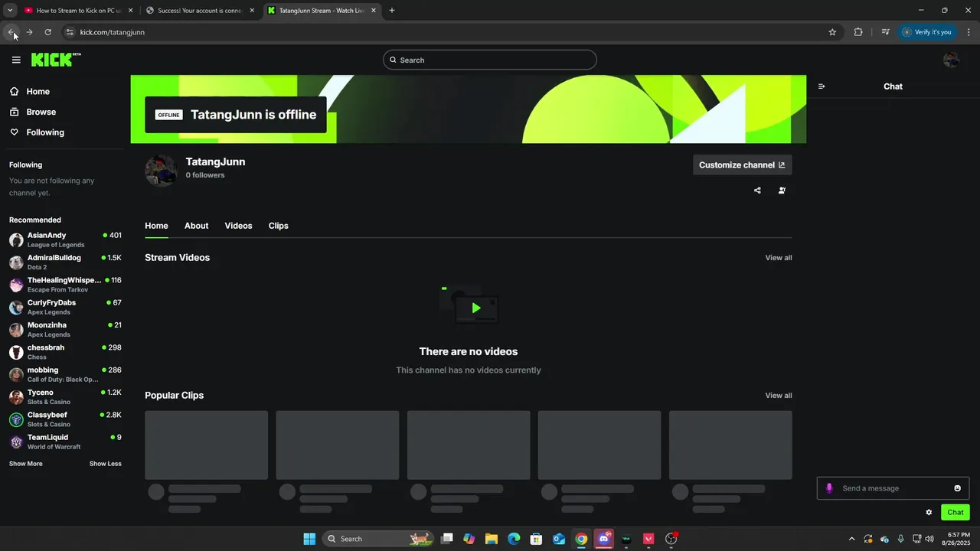The height and width of the screenshot is (551, 980).
Task: Collapse the chat panel
Action: coord(822,86)
